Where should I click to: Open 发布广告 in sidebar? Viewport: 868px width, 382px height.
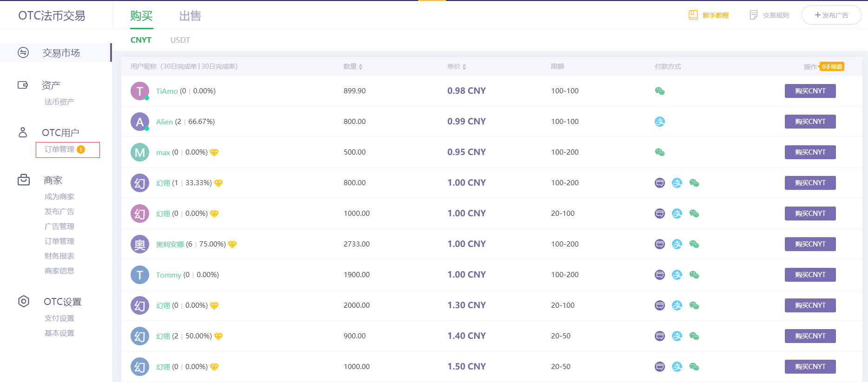pyautogui.click(x=59, y=211)
